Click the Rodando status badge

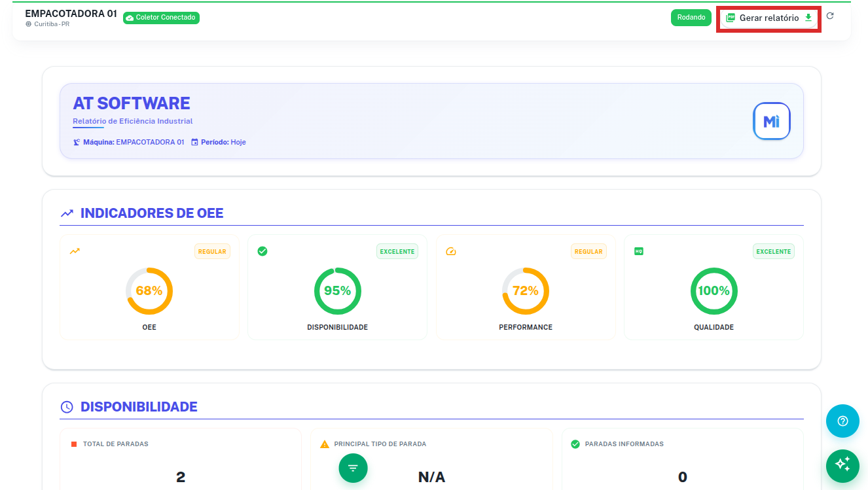coord(691,18)
